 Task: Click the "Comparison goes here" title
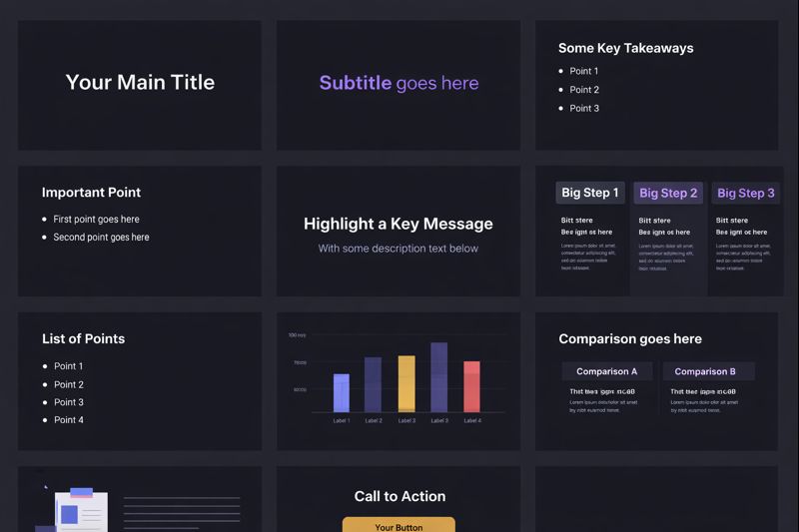630,339
